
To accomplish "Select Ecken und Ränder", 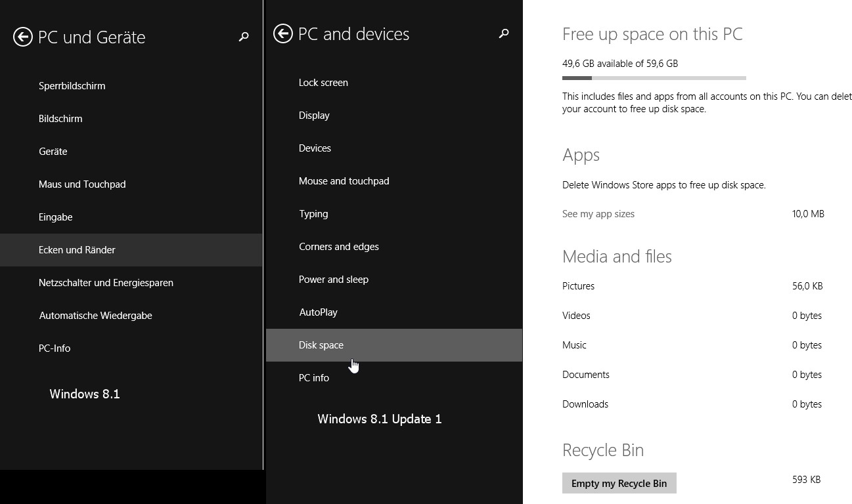I will click(131, 250).
